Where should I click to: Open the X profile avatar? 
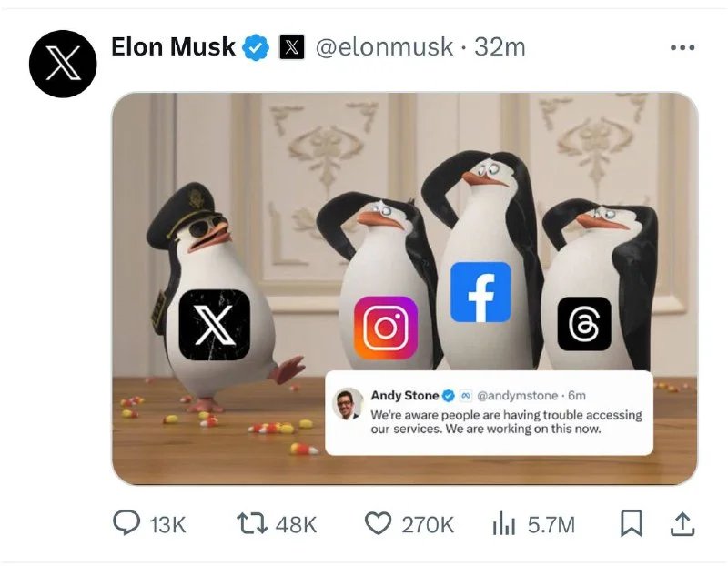pyautogui.click(x=63, y=64)
